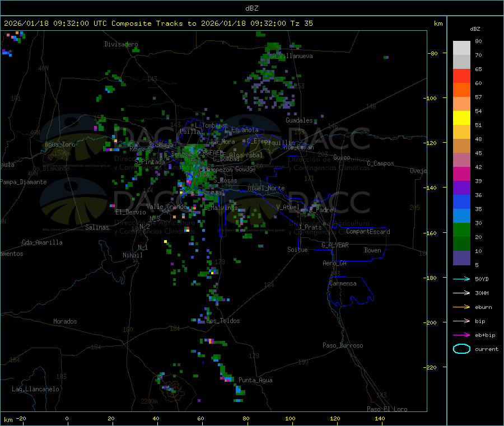Click the V_Atuel place label

click(288, 208)
